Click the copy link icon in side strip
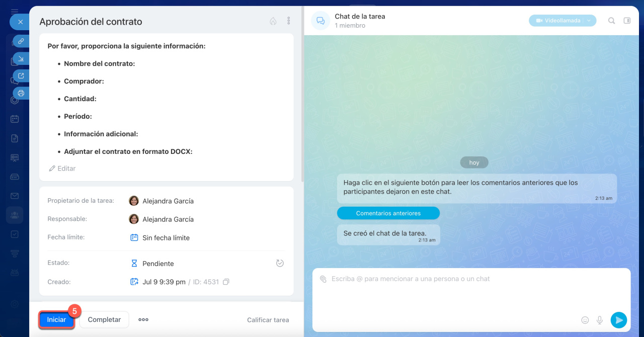This screenshot has height=337, width=644. coord(21,41)
